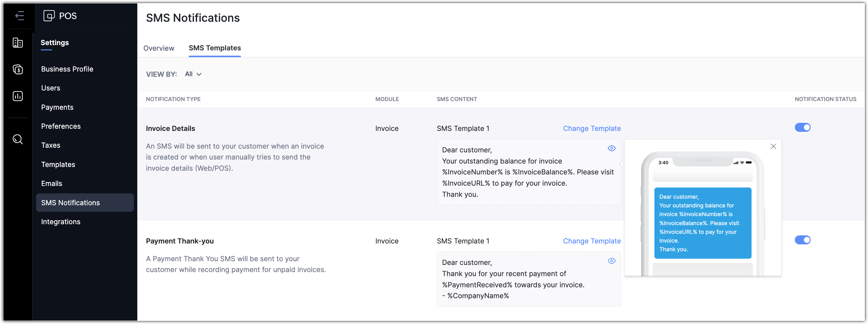Switch to the Overview tab
The image size is (868, 324).
(x=159, y=48)
